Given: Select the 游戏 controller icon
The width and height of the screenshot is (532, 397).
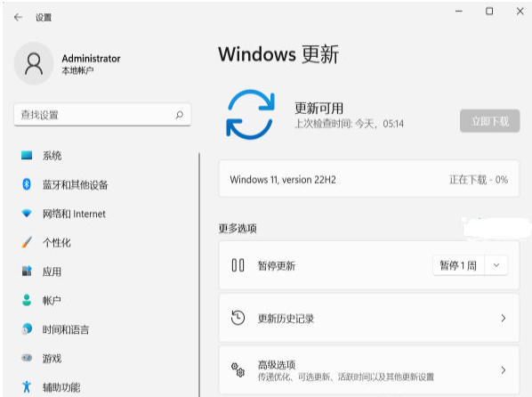Looking at the screenshot, I should (x=27, y=358).
